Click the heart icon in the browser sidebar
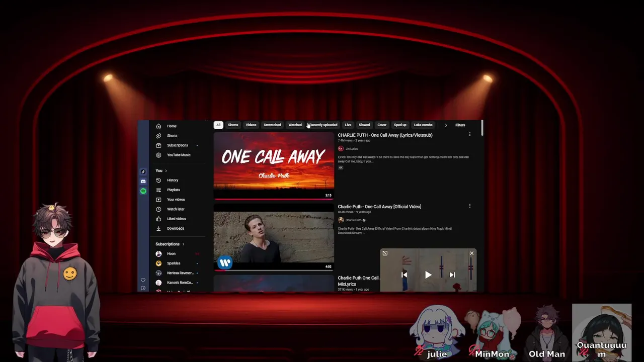644x362 pixels. click(x=143, y=280)
